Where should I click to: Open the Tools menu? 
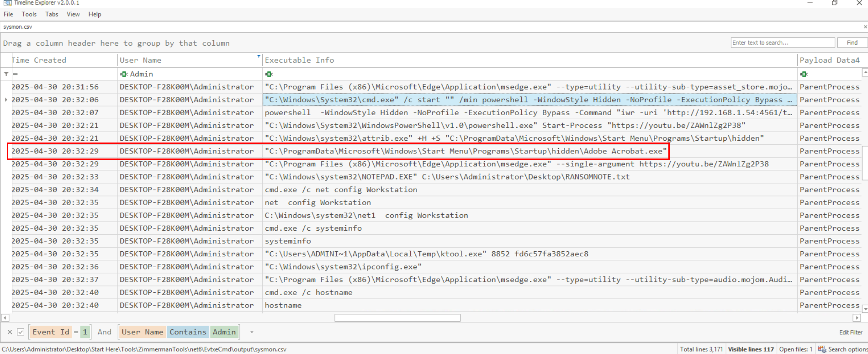pyautogui.click(x=29, y=14)
